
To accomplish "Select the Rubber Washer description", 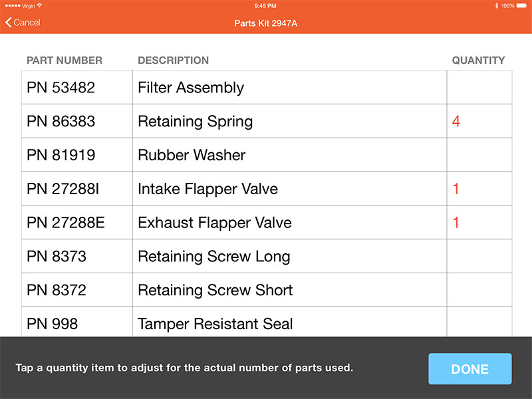I will tap(192, 155).
